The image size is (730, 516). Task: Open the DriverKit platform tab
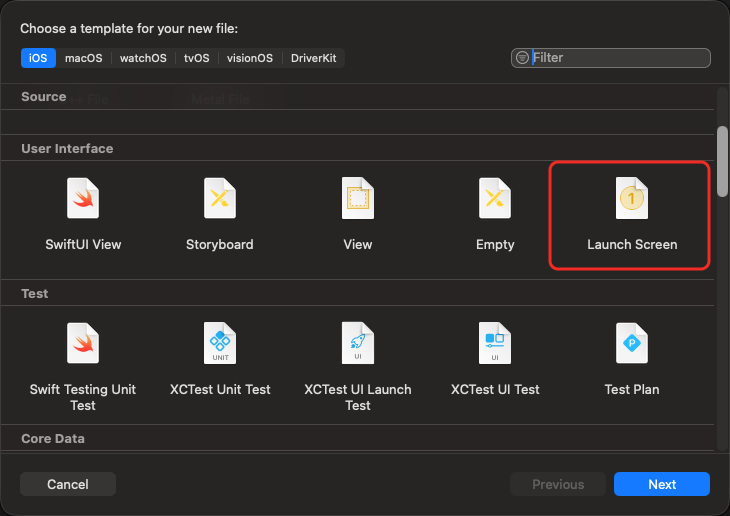(313, 58)
